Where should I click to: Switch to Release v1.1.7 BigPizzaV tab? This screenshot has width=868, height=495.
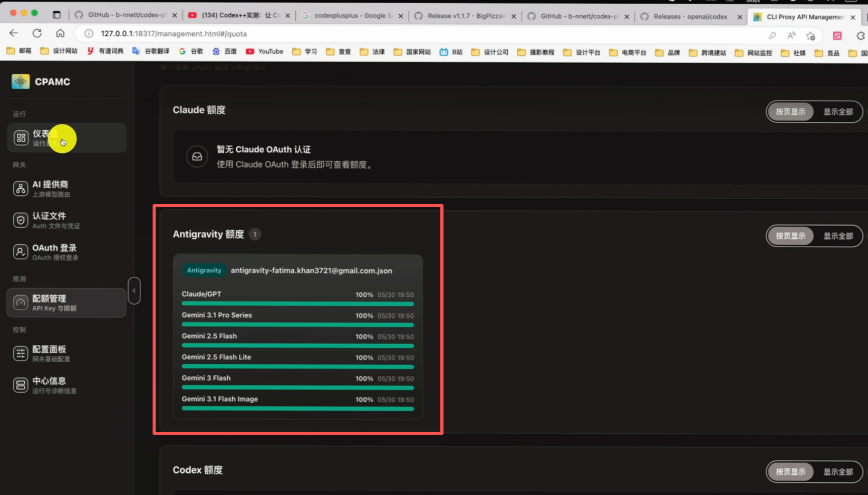tap(465, 16)
